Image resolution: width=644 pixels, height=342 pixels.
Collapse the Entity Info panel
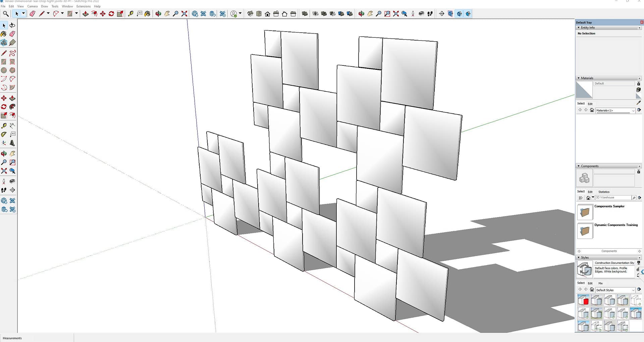[x=579, y=28]
